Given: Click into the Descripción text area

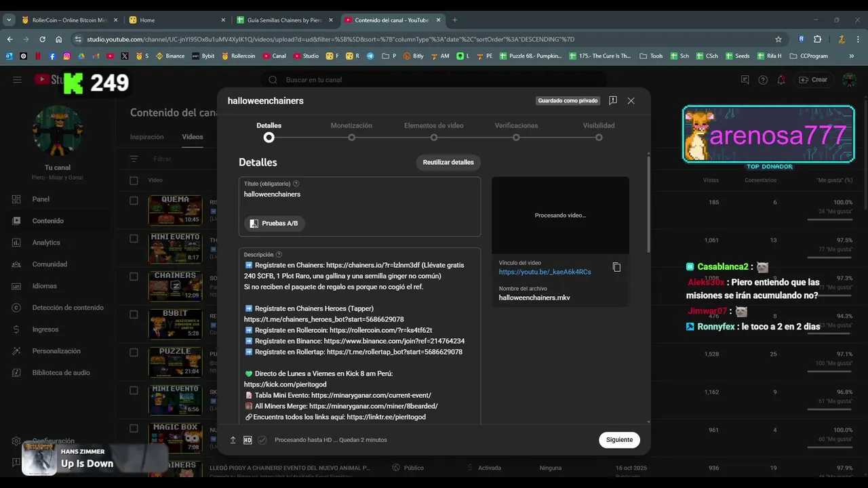Looking at the screenshot, I should [x=359, y=341].
